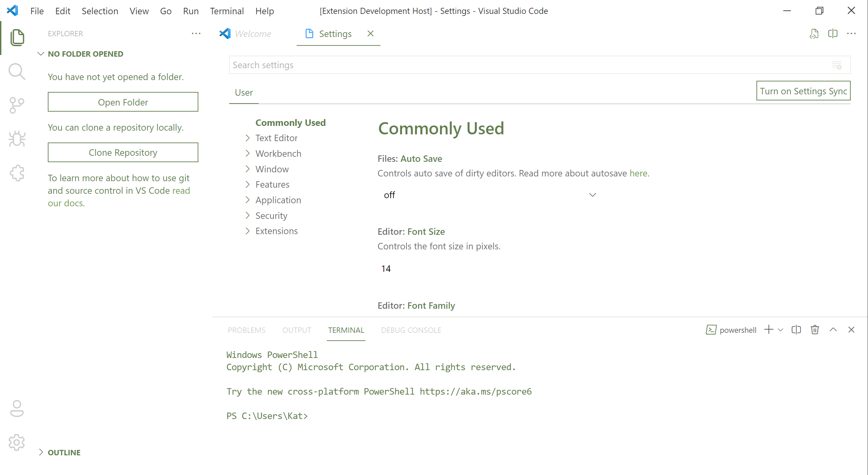Kill terminal with the trash icon

(815, 330)
